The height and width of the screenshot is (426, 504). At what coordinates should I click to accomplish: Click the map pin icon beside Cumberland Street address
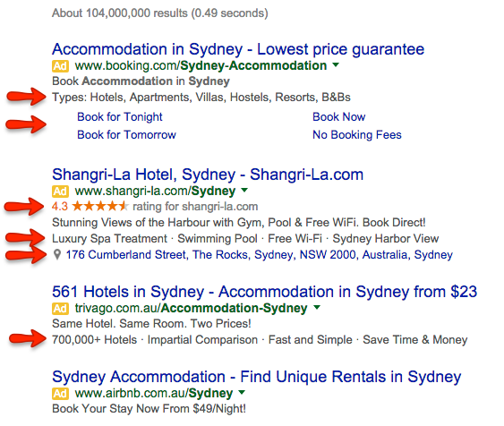pyautogui.click(x=57, y=255)
